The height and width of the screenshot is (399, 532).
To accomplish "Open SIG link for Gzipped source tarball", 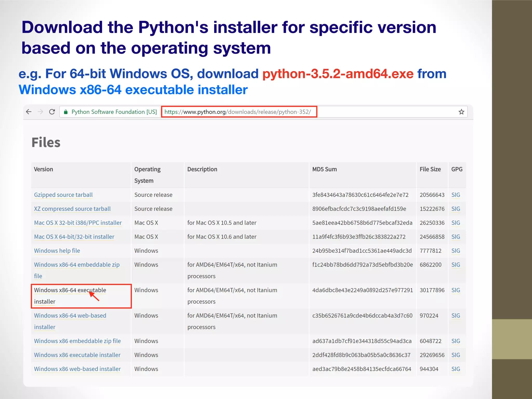I will tap(455, 195).
